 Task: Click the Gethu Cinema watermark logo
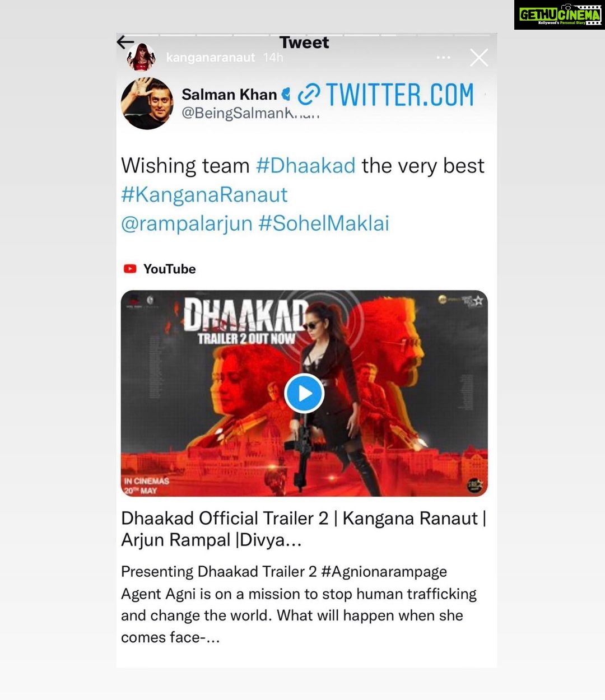559,15
